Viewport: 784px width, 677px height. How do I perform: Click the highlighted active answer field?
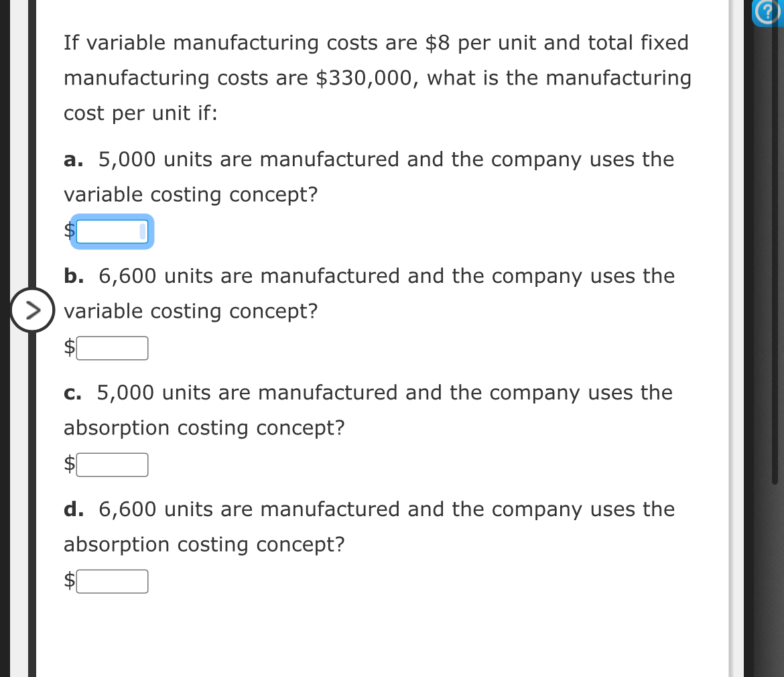pyautogui.click(x=111, y=231)
